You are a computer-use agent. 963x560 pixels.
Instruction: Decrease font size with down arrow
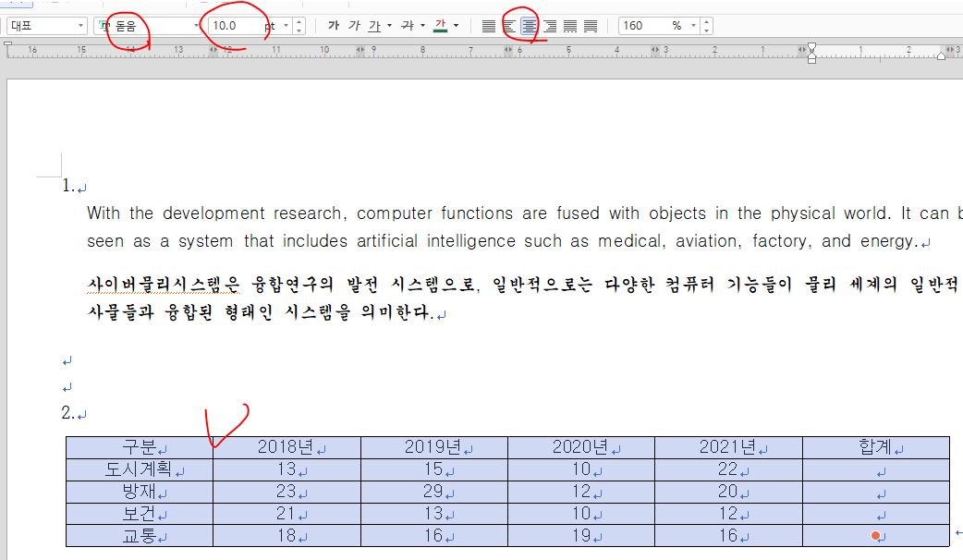point(299,30)
